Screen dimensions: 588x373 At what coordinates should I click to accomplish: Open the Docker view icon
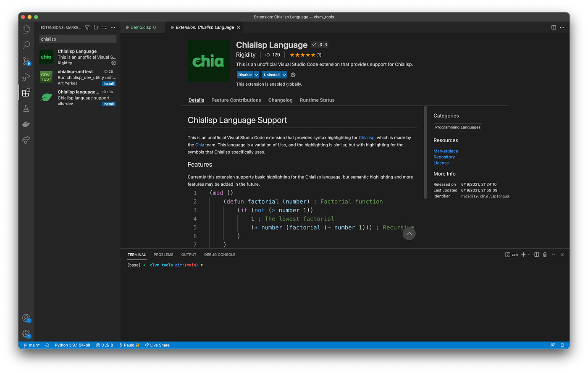tap(26, 124)
